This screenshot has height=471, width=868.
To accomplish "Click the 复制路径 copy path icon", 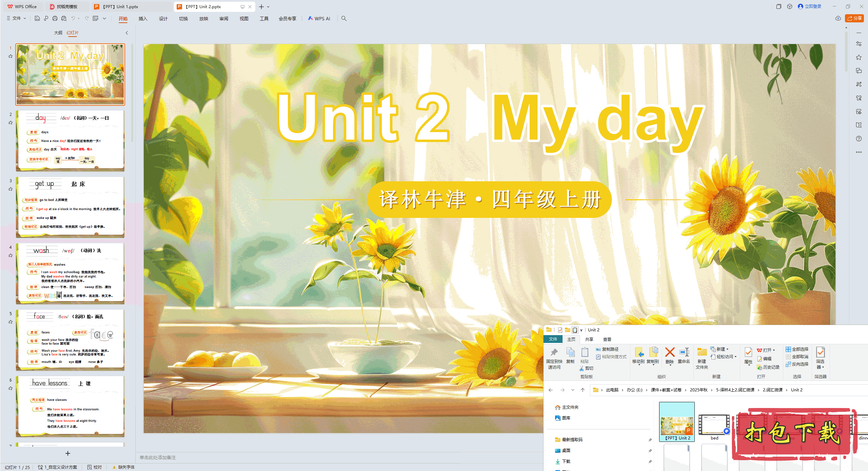I will [609, 349].
